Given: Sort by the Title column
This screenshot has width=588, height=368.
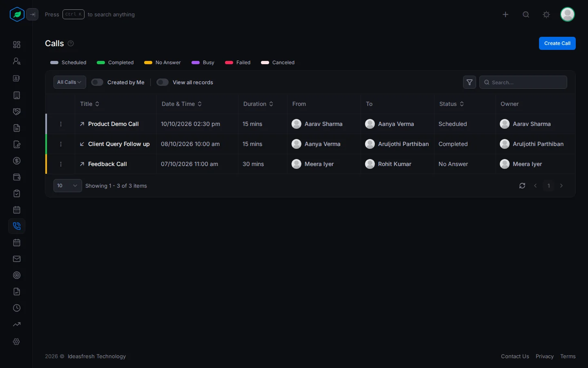Looking at the screenshot, I should coord(97,104).
